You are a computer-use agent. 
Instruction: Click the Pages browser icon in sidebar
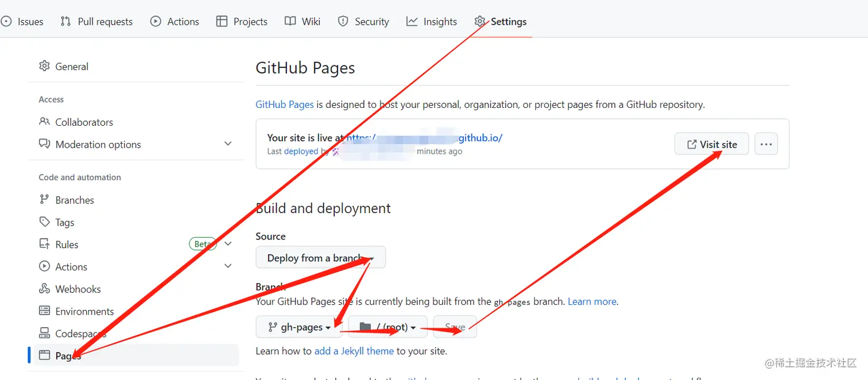[x=44, y=355]
